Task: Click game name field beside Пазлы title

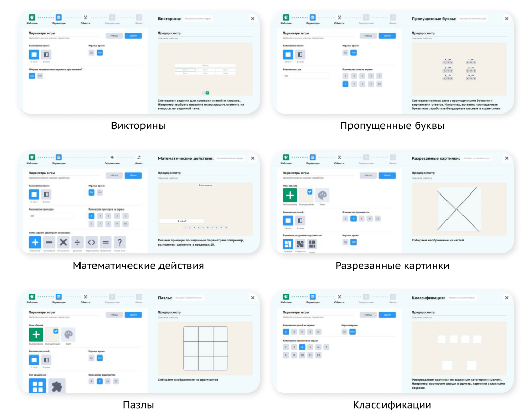Action: coord(188,298)
